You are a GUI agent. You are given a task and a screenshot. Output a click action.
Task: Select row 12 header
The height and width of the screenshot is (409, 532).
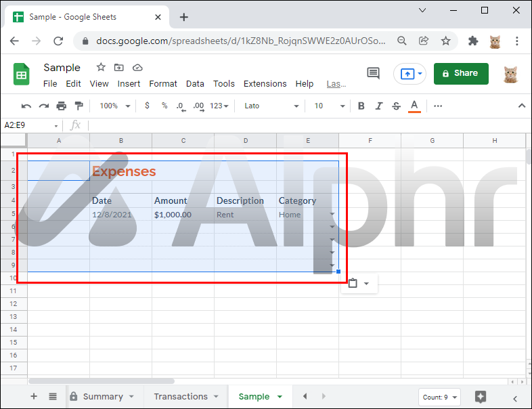click(x=14, y=304)
